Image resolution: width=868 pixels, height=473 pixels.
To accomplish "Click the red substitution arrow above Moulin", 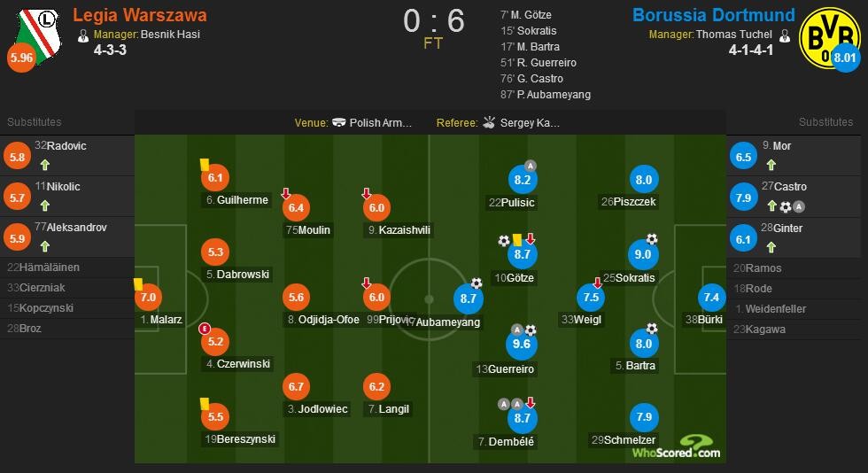I will pos(285,193).
